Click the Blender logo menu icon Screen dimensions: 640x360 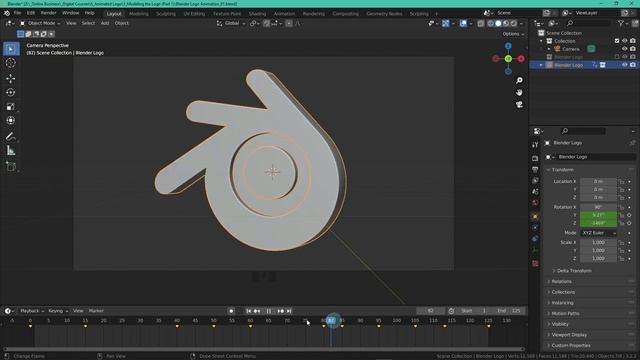coord(7,13)
